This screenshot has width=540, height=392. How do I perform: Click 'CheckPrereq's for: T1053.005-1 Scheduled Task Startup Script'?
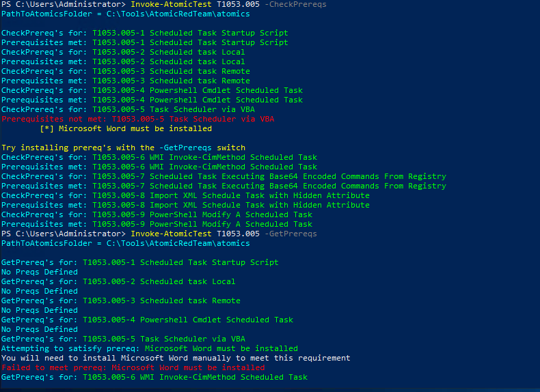click(x=145, y=33)
